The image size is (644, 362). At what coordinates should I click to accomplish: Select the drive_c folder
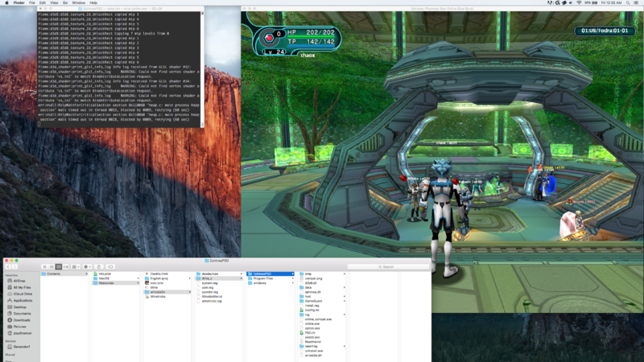click(x=219, y=278)
